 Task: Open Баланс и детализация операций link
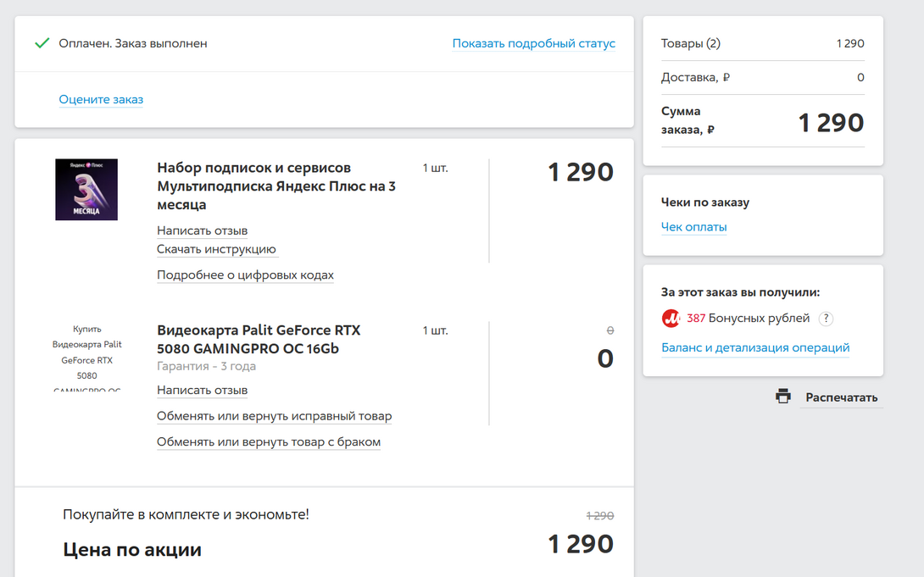pyautogui.click(x=755, y=348)
